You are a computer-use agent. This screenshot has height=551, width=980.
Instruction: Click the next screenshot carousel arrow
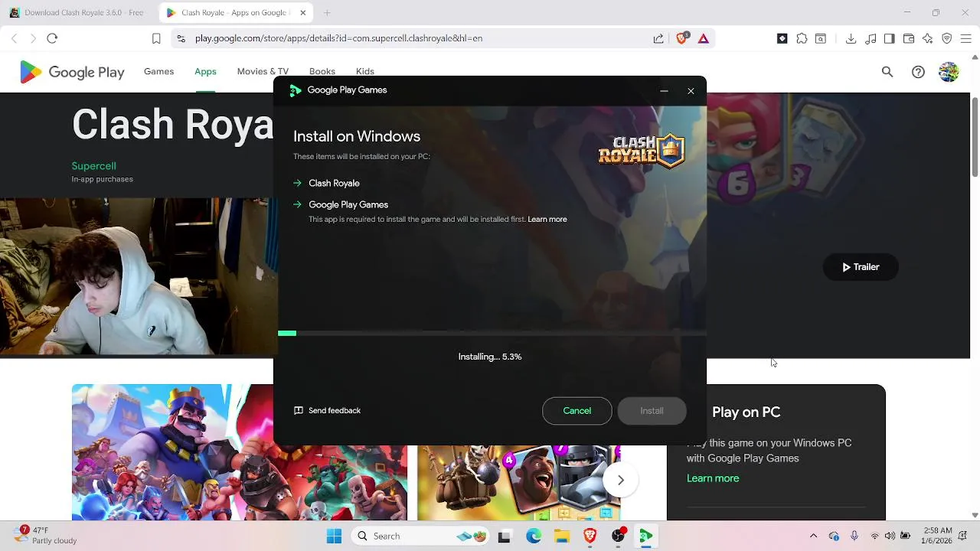621,480
